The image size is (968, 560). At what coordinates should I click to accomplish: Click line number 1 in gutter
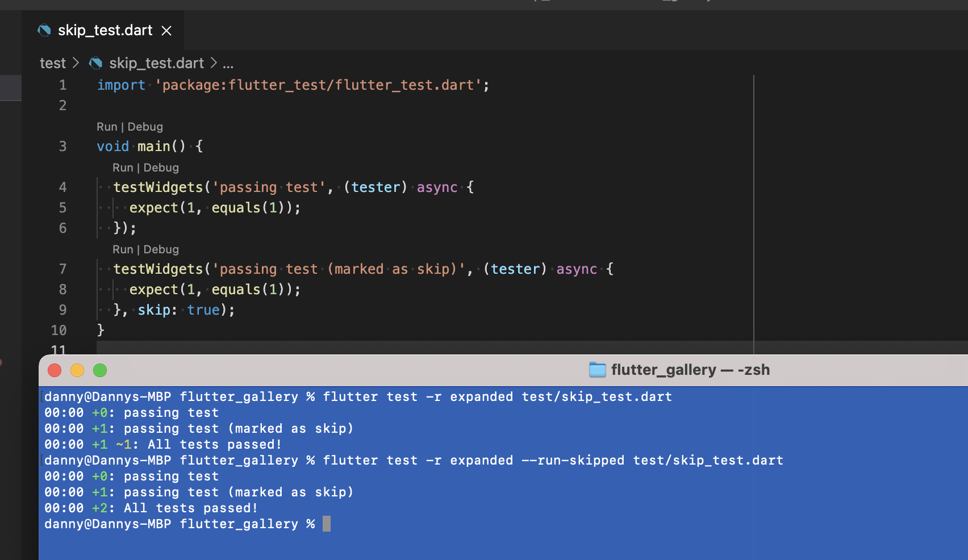click(62, 85)
